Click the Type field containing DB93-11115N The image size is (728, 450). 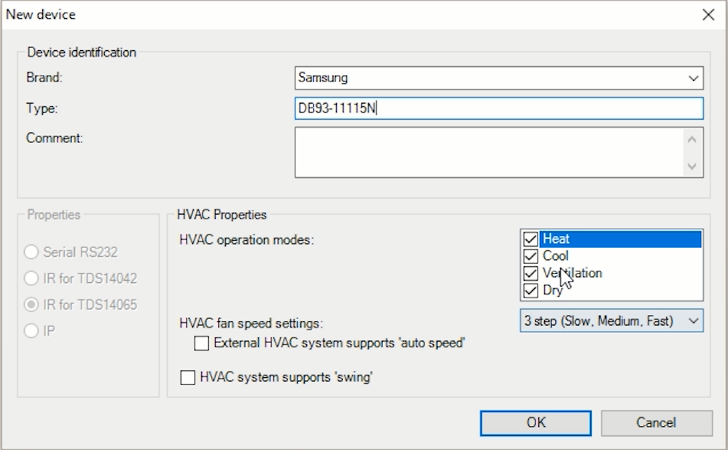(498, 109)
